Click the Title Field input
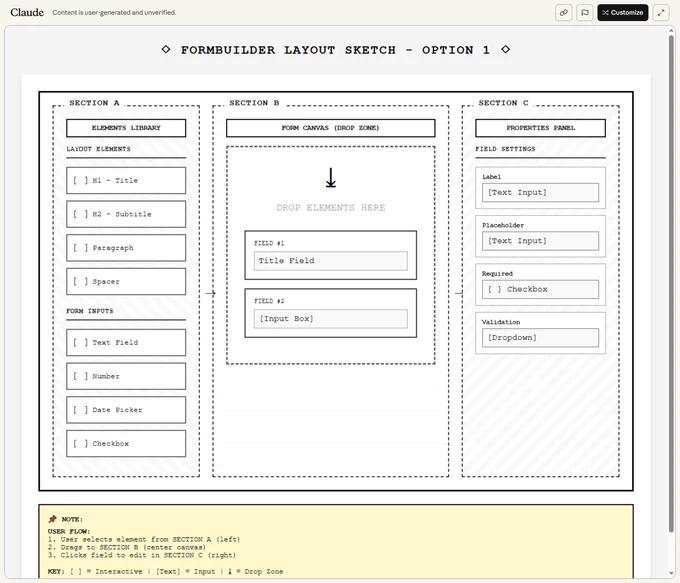 coord(330,261)
